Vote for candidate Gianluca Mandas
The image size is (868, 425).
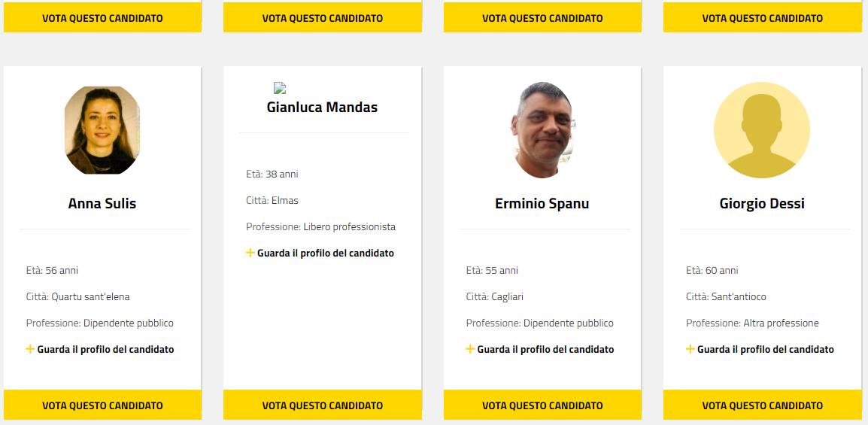point(323,405)
